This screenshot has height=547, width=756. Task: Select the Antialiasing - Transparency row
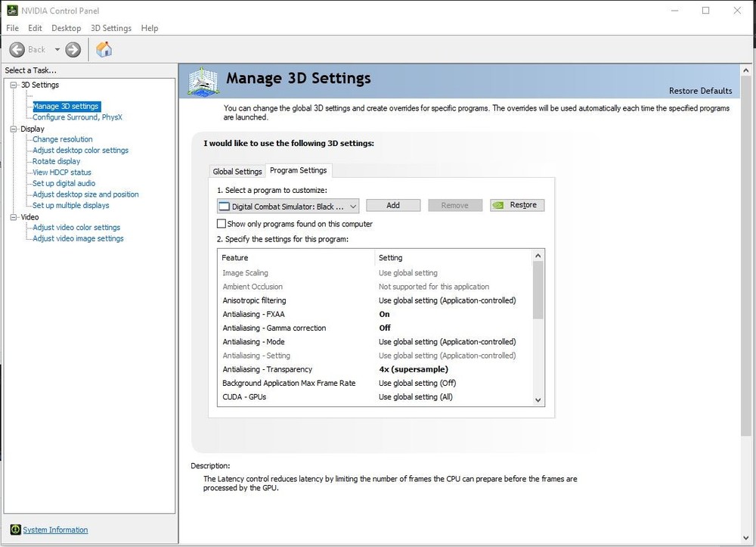pyautogui.click(x=375, y=369)
